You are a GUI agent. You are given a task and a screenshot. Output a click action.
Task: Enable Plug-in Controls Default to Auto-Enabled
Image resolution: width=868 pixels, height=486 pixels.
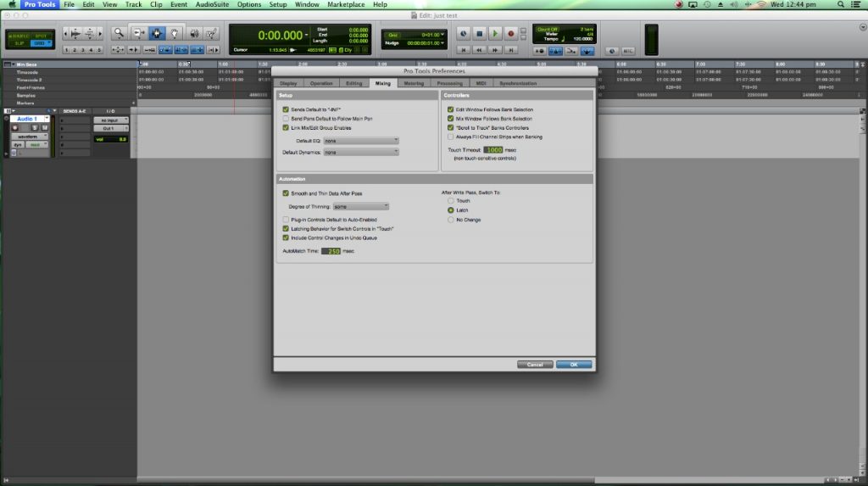pos(286,220)
